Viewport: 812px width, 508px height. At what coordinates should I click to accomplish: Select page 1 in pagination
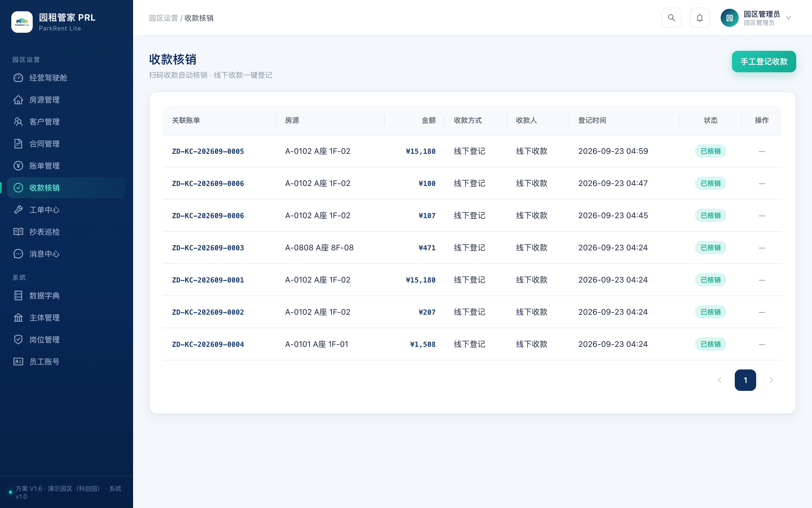pyautogui.click(x=745, y=380)
